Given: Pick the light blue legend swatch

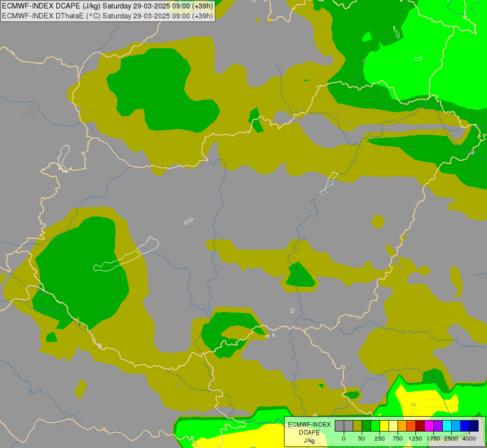Looking at the screenshot, I should point(456,426).
